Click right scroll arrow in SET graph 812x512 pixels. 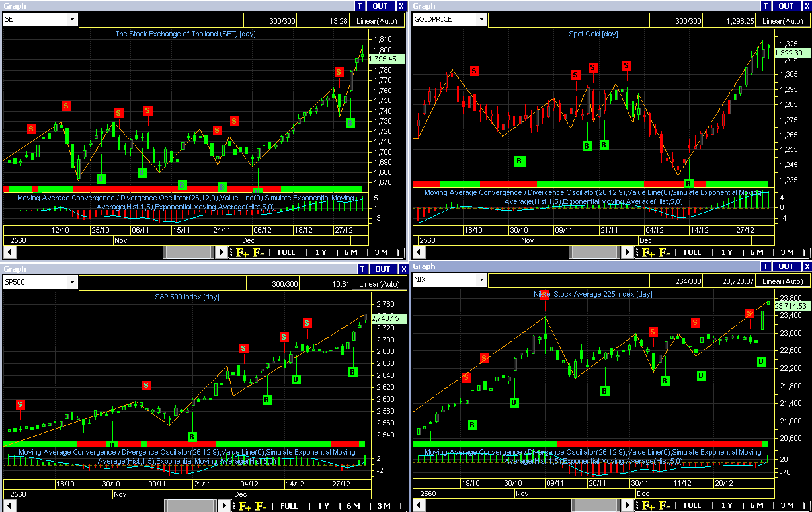[222, 252]
